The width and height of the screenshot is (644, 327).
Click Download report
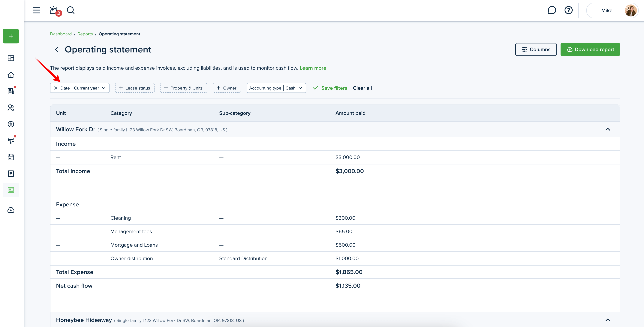(590, 49)
